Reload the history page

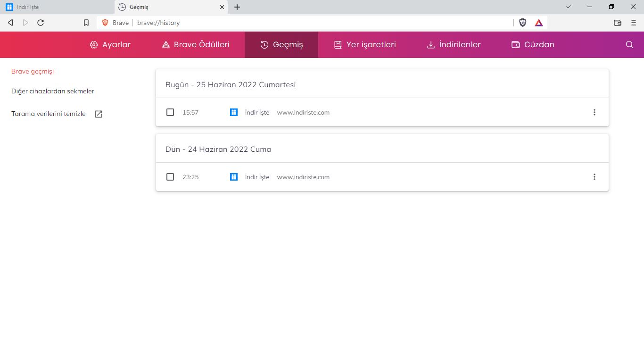point(41,23)
